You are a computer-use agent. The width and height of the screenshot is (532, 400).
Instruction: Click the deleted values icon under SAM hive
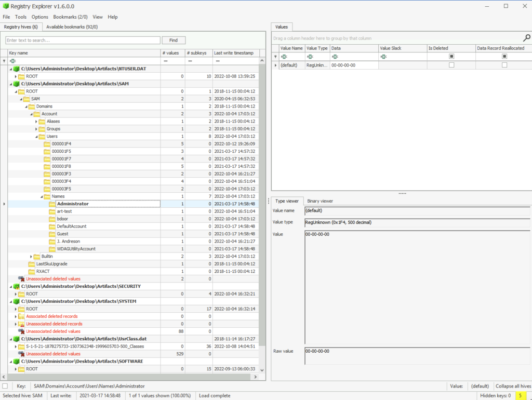21,279
